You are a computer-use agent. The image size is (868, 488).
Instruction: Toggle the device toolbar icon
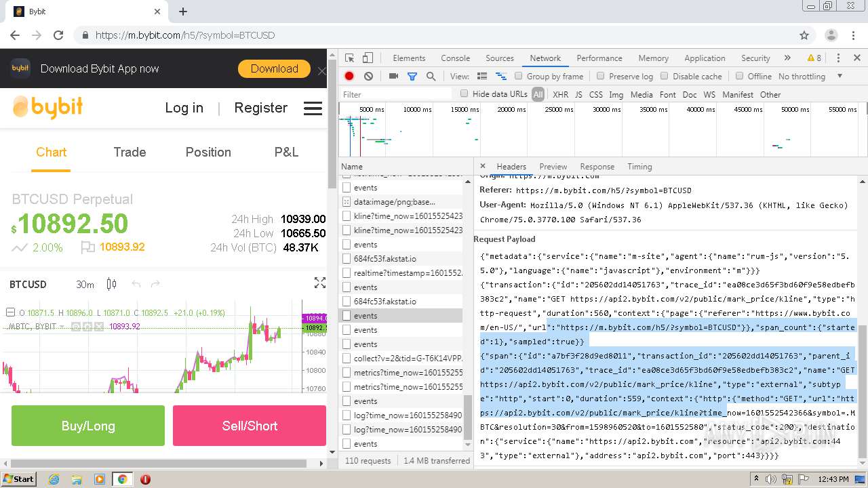(368, 58)
